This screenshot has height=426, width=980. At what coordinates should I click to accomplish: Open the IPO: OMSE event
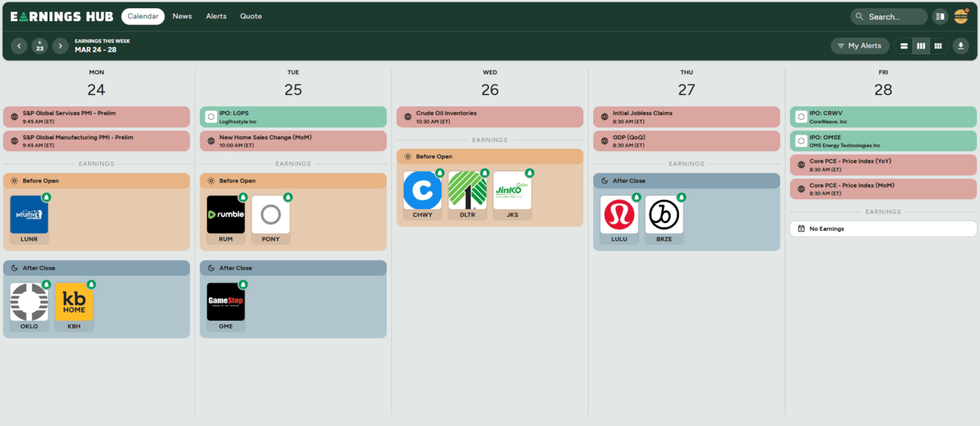tap(883, 141)
